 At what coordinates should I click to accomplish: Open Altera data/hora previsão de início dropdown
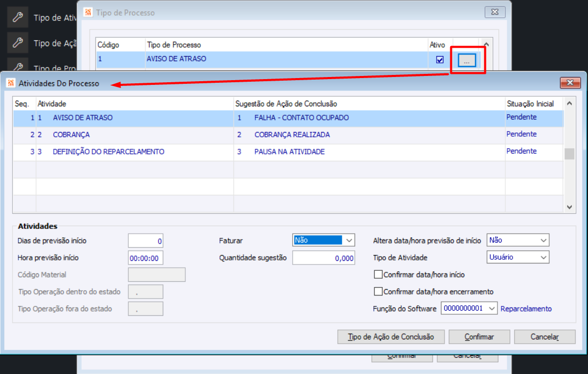coord(543,240)
